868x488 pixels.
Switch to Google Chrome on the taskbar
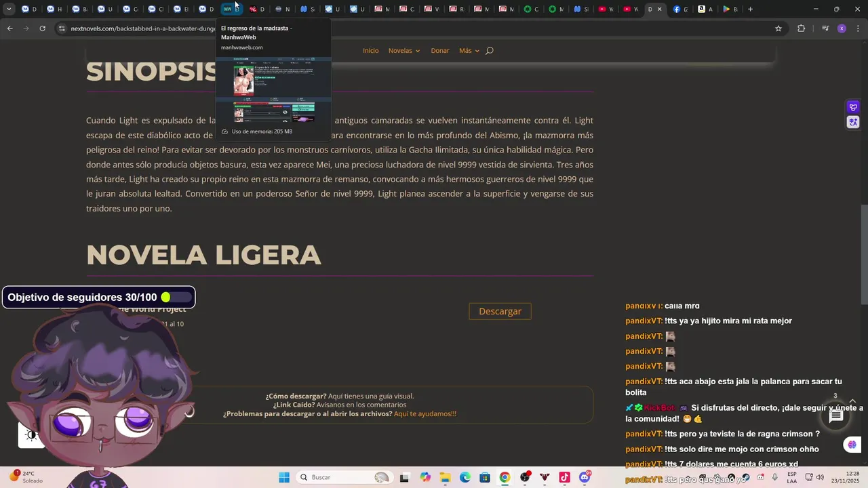(x=505, y=477)
